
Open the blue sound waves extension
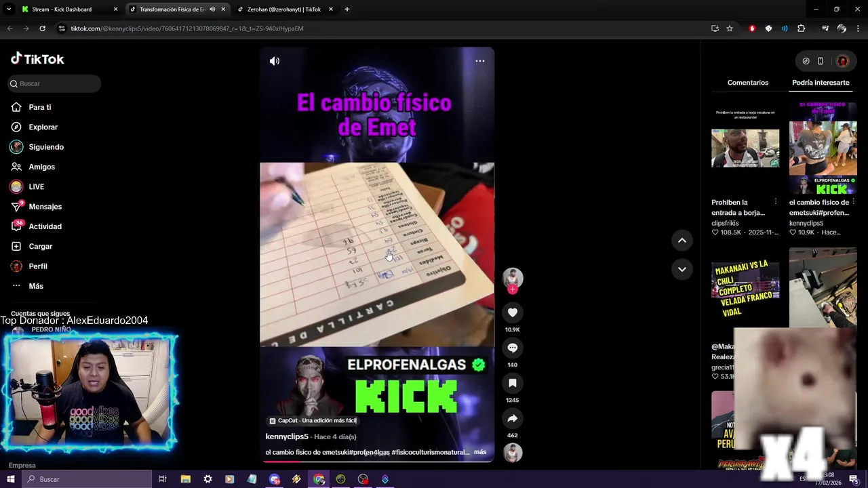click(785, 28)
